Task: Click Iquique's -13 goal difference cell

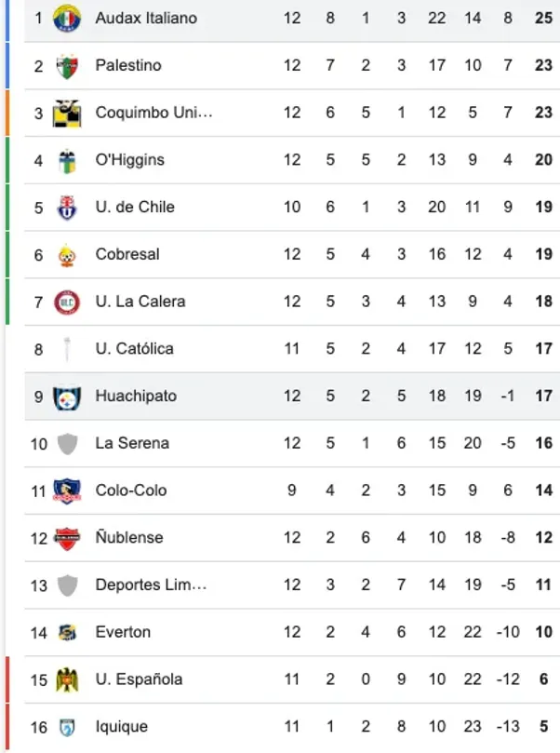Action: click(x=507, y=727)
